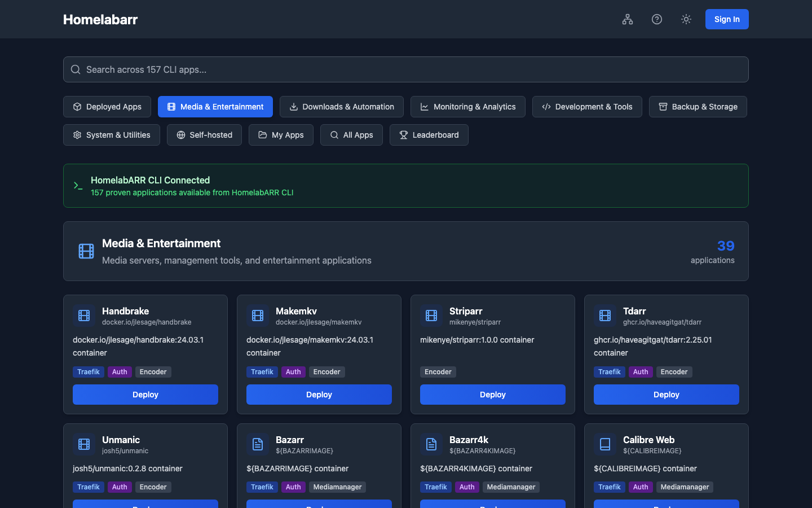Deploy the Makemkv application

[319, 395]
